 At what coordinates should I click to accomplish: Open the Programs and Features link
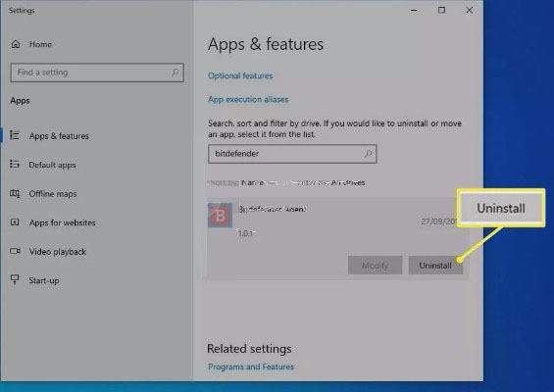(x=251, y=367)
